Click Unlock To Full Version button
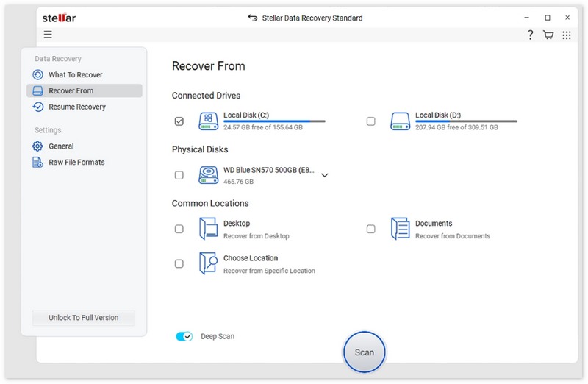 click(83, 317)
